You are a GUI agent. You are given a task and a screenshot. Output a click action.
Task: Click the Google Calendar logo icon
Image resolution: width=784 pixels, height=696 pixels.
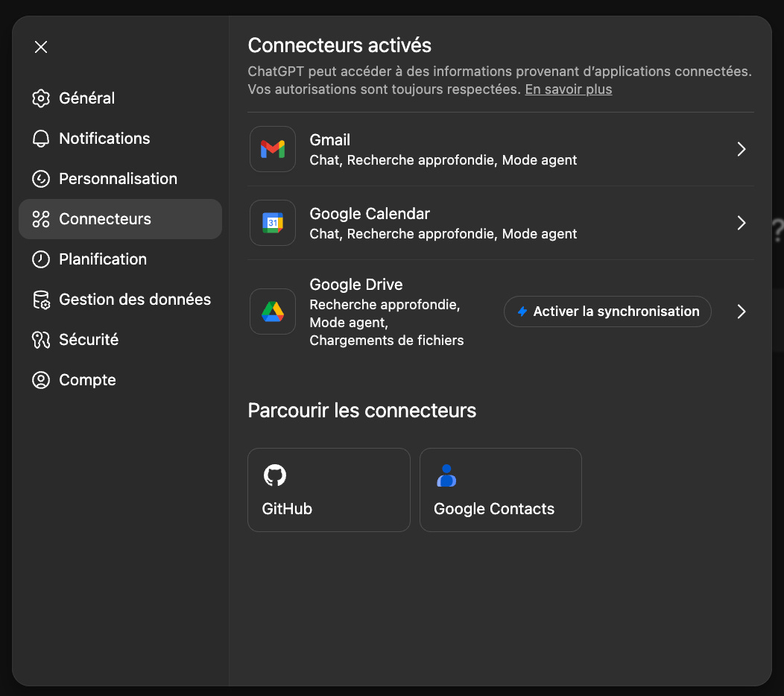tap(273, 223)
